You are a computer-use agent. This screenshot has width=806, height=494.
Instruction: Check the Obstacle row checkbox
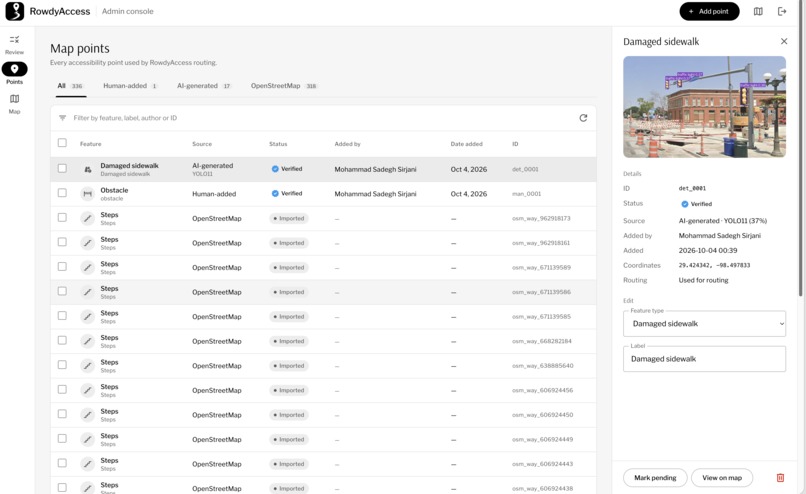pyautogui.click(x=62, y=193)
